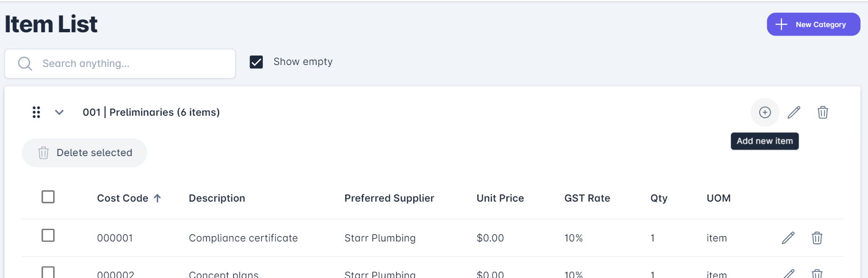Edit the Concept plans item

[789, 273]
